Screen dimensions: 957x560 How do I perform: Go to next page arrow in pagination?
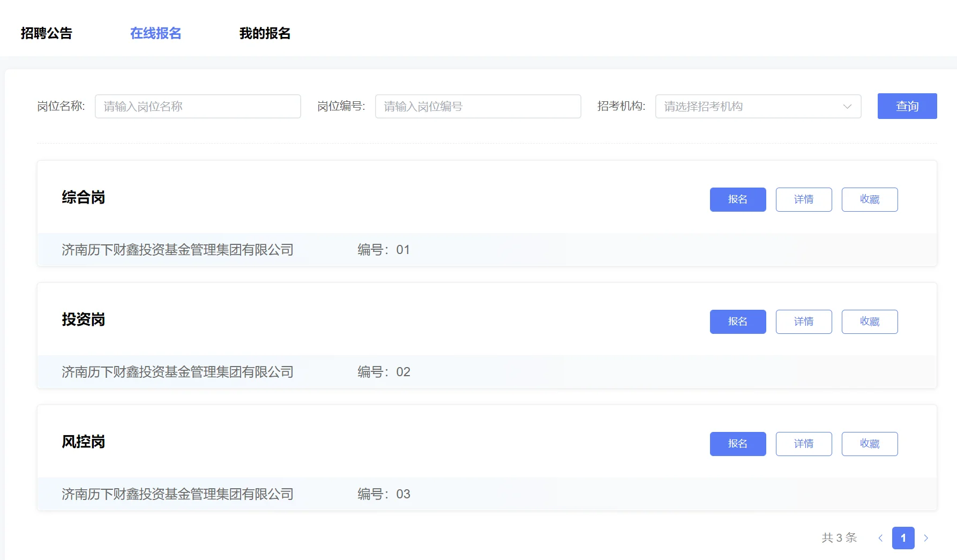pyautogui.click(x=926, y=538)
